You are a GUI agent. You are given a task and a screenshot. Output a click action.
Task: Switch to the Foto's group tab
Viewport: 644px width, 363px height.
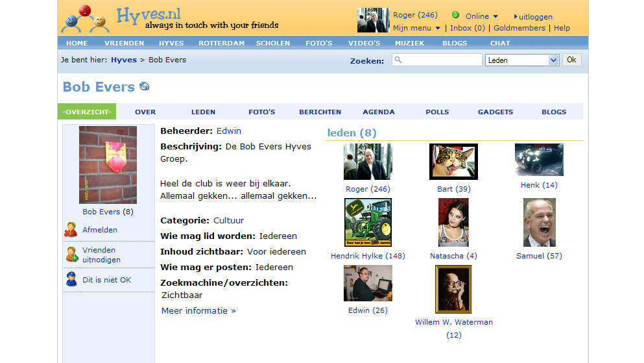point(262,112)
